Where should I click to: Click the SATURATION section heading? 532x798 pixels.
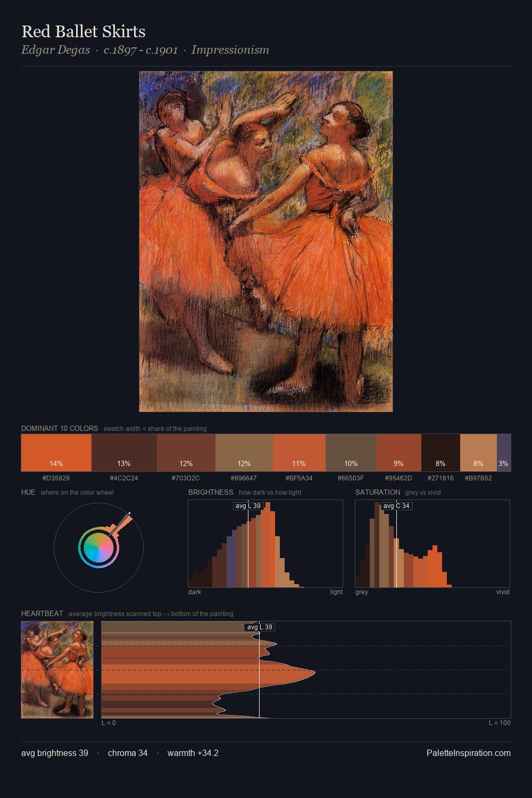(x=378, y=492)
